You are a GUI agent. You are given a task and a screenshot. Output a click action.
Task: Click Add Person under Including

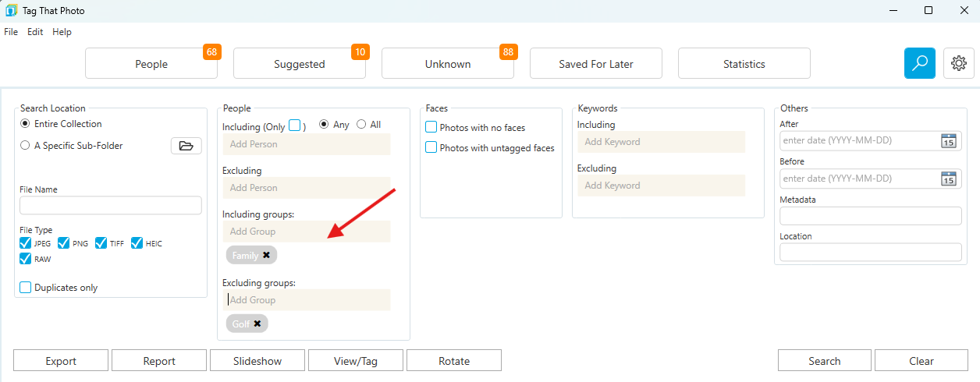307,144
